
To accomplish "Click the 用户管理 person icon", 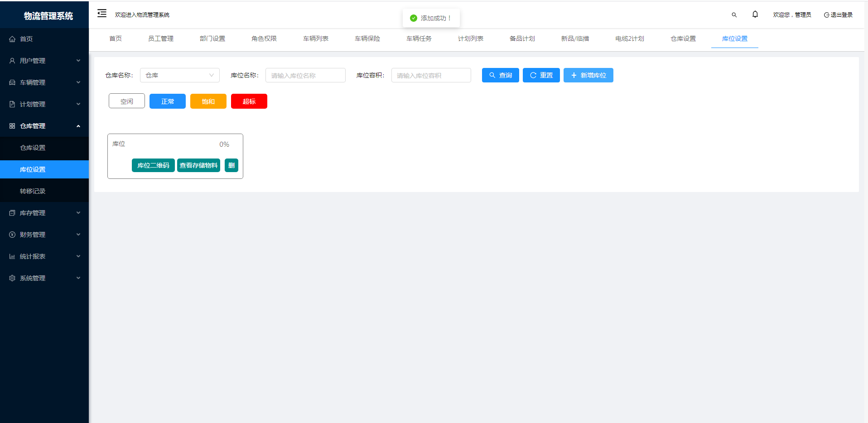I will pos(12,61).
